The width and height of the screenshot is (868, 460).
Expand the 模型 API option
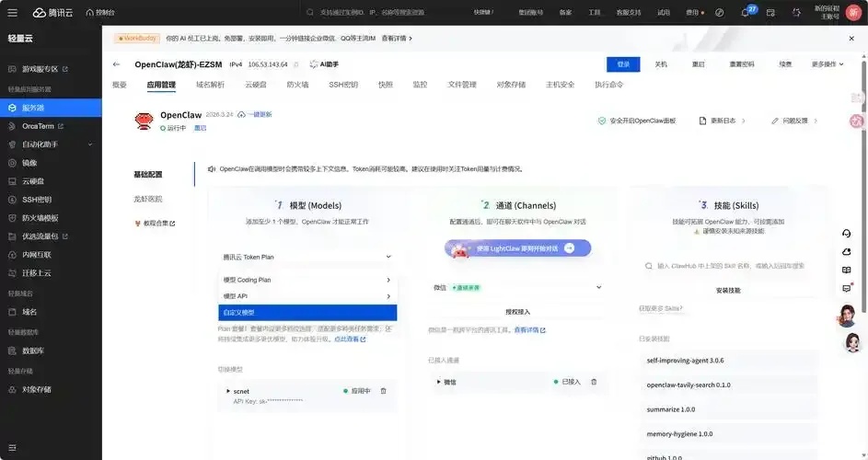307,296
